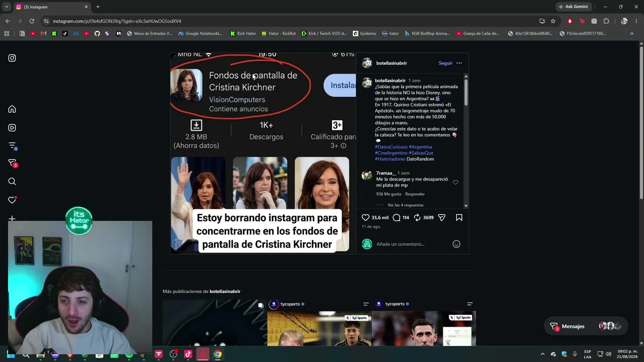Open the emoji picker in comment box
Screen dimensions: 644x362
click(456, 244)
